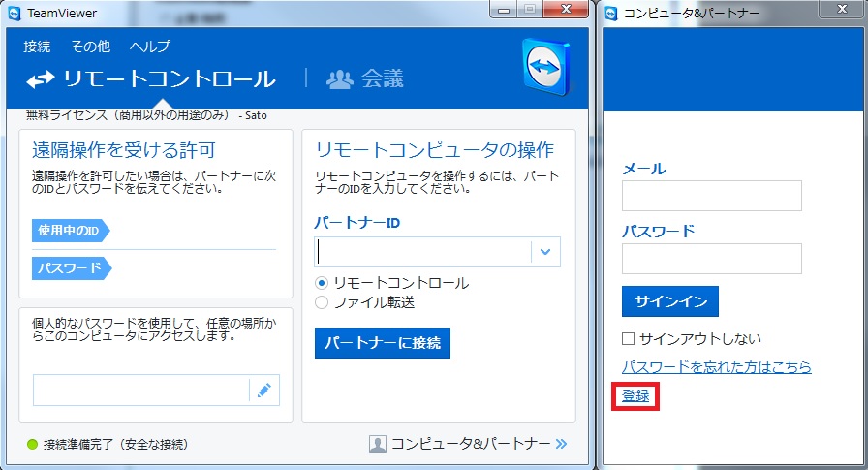The width and height of the screenshot is (868, 470).
Task: Open the ヘルプ menu
Action: coord(150,46)
